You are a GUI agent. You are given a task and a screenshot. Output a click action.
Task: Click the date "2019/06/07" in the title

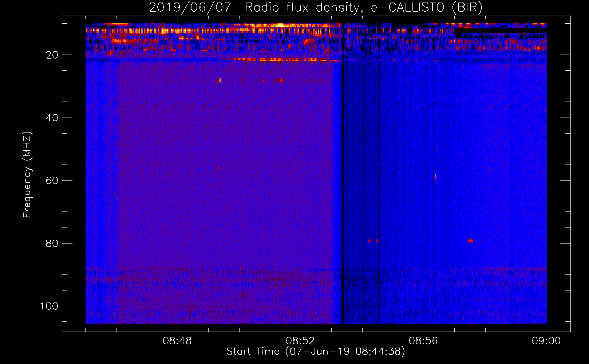pos(190,7)
